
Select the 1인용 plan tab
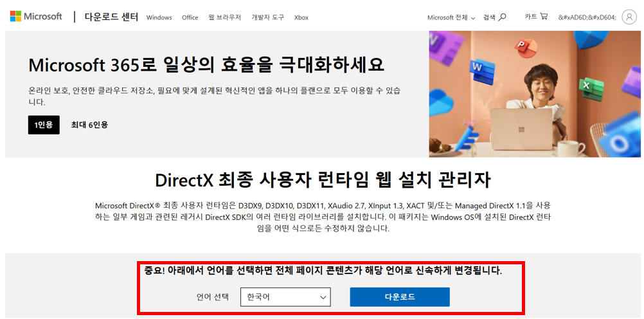coord(44,125)
